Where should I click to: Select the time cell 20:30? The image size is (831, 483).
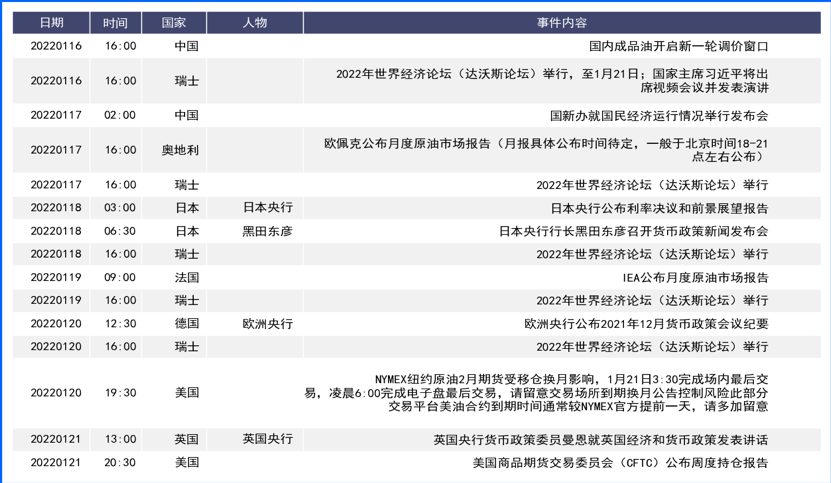pyautogui.click(x=120, y=462)
